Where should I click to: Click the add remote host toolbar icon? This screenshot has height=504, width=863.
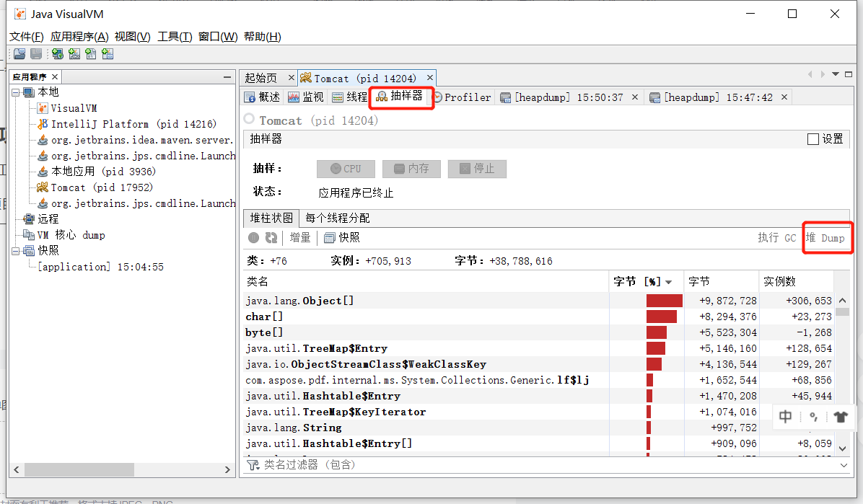tap(57, 53)
